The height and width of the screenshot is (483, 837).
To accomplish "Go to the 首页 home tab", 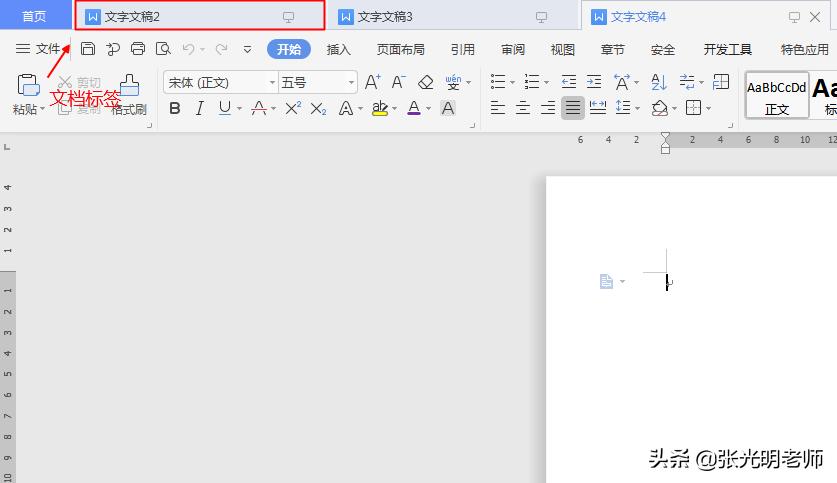I will point(35,16).
